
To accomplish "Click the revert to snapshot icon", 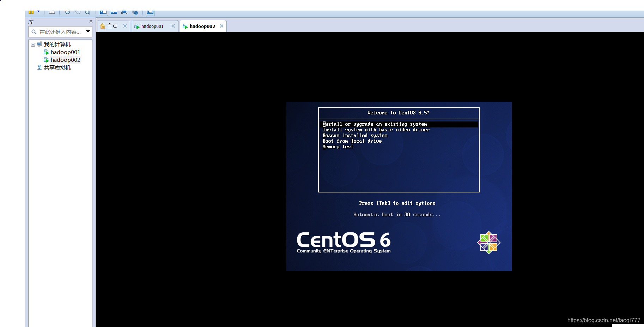I will (78, 12).
